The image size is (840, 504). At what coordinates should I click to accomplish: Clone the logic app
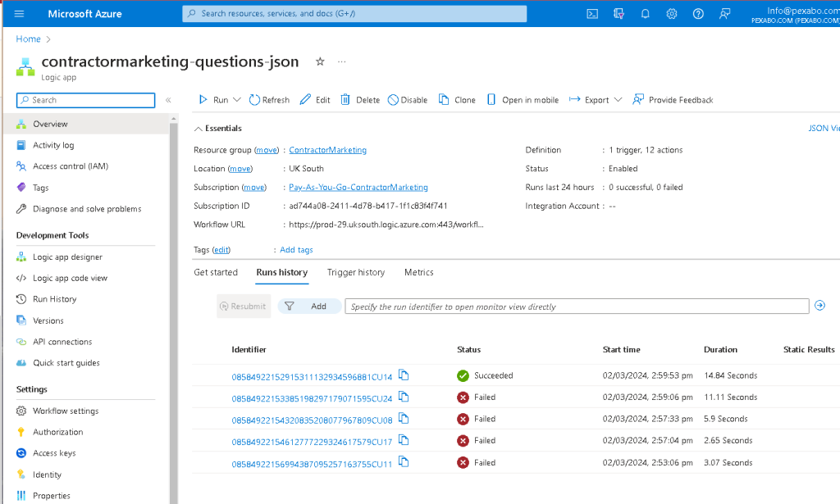click(x=457, y=100)
